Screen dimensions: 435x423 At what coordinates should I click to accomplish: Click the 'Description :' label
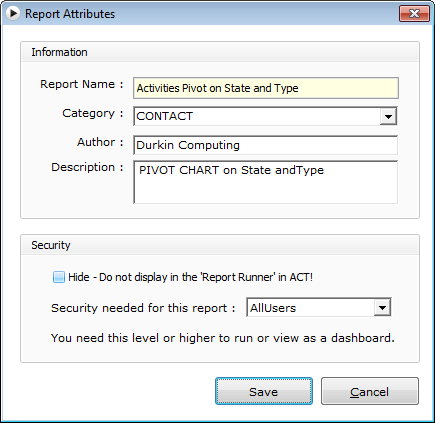(x=87, y=167)
